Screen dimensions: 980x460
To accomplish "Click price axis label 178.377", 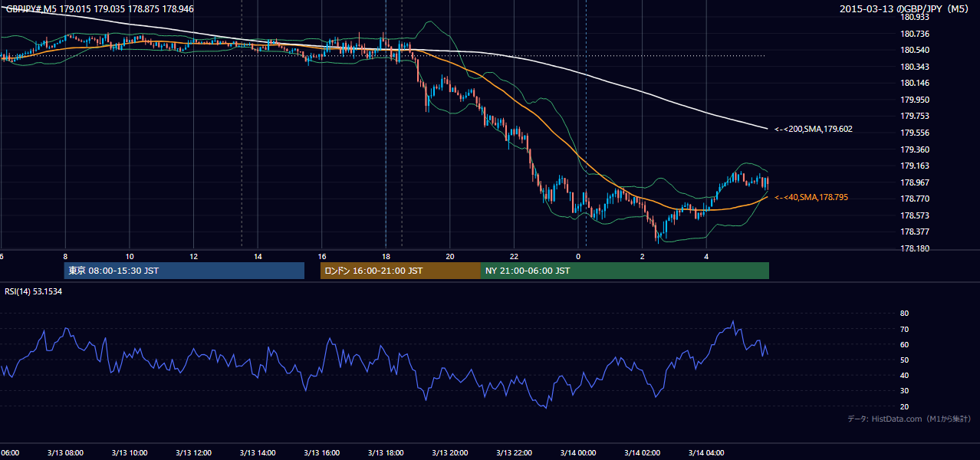I will point(915,232).
